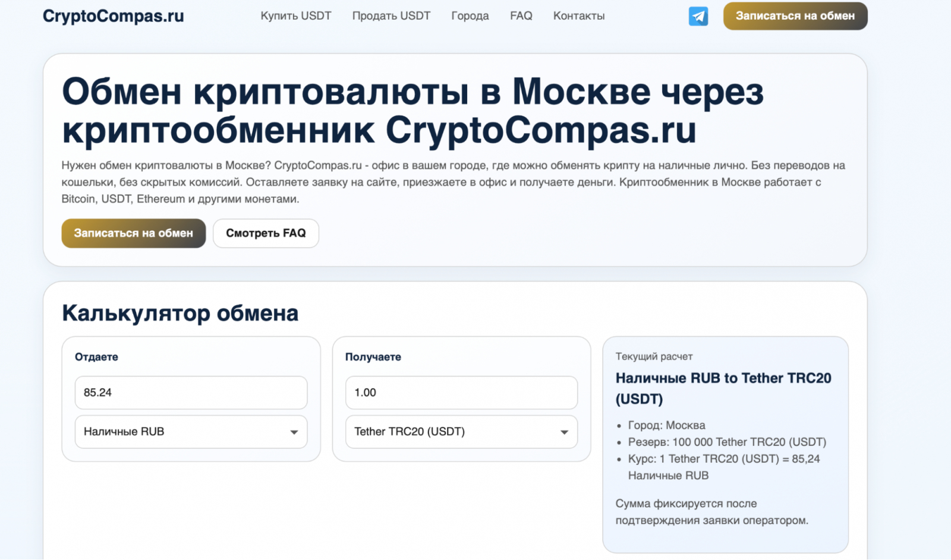Open the Tether TRC20 (USDT) dropdown

(461, 432)
